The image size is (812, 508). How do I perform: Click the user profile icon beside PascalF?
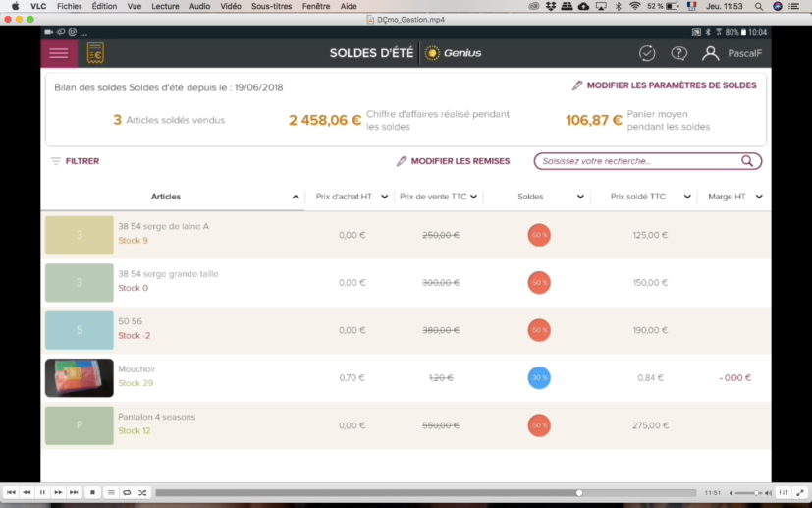coord(711,53)
